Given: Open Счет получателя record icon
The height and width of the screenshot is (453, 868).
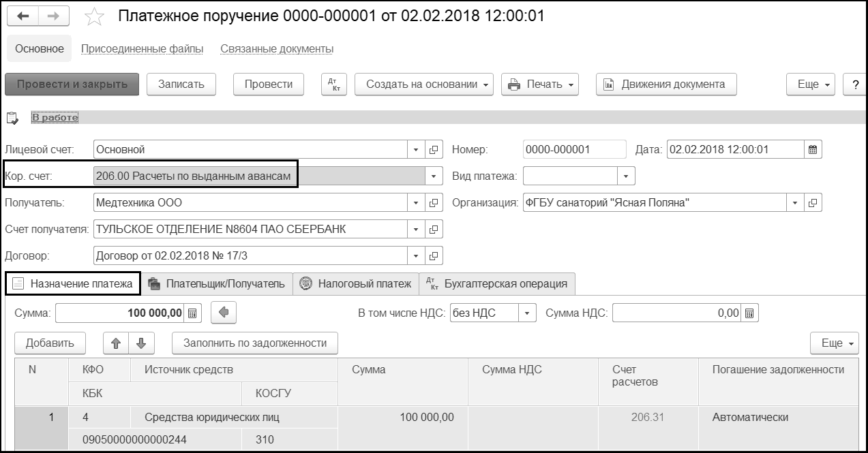Looking at the screenshot, I should click(434, 230).
